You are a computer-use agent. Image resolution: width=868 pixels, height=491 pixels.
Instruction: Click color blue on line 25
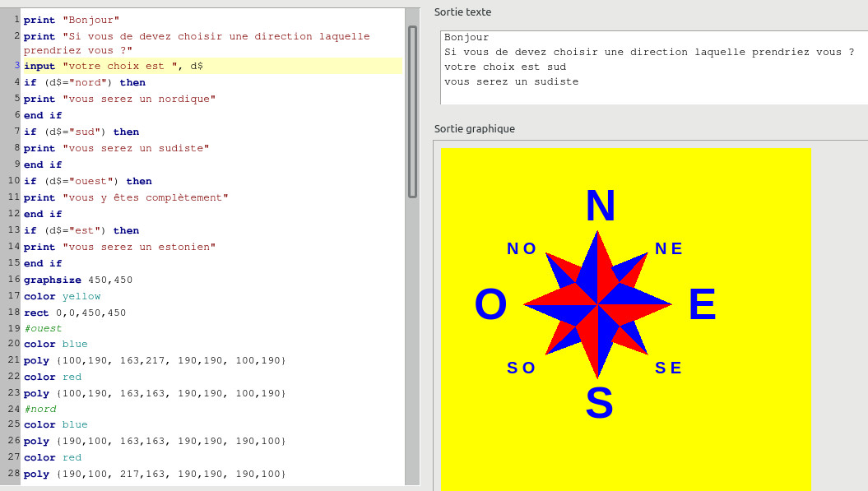[x=55, y=424]
